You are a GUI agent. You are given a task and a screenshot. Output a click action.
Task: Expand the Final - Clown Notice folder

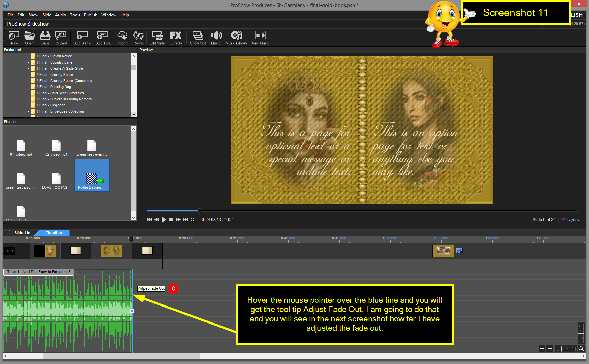[28, 56]
